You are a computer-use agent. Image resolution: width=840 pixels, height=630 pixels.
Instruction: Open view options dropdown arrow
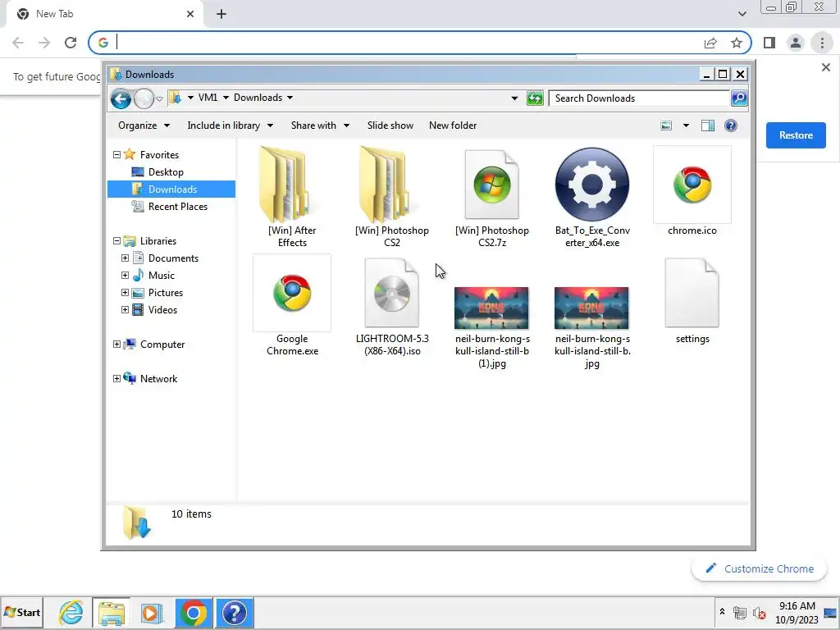[x=686, y=126]
